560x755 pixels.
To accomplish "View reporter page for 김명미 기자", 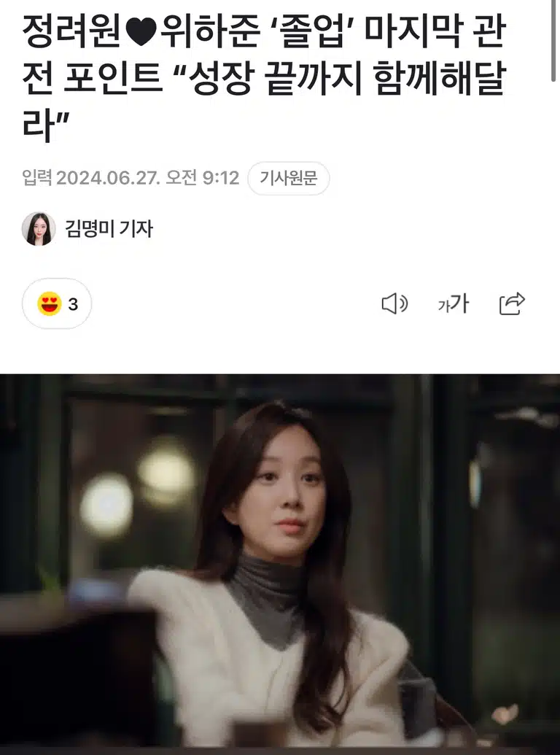I will (x=109, y=229).
